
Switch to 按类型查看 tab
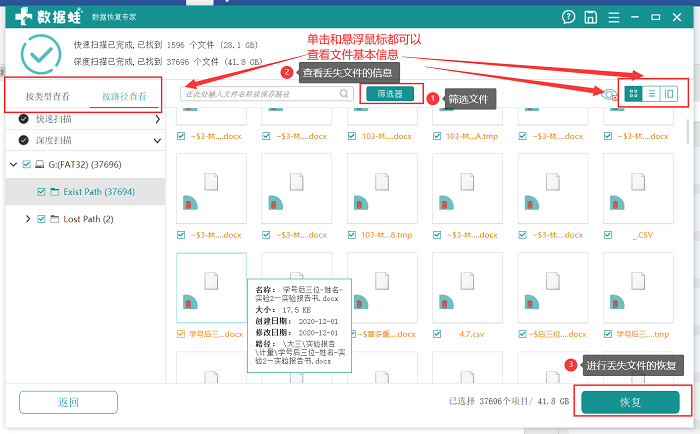[x=48, y=96]
